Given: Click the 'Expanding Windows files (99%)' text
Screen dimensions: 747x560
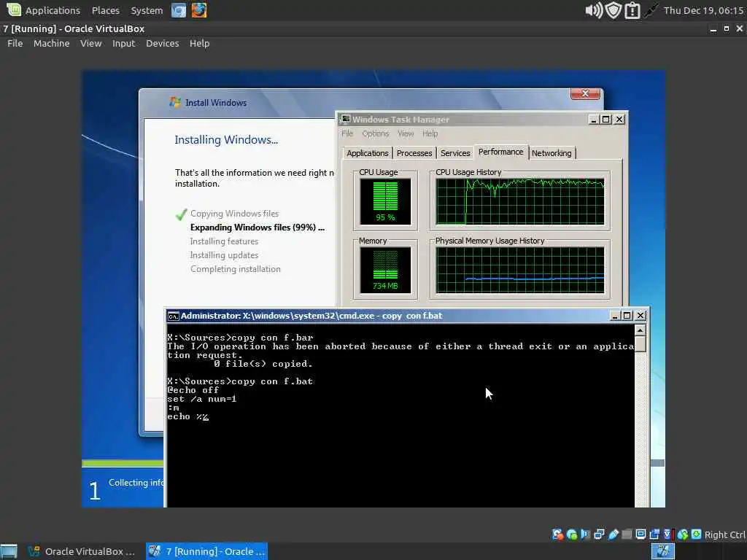Looking at the screenshot, I should click(258, 227).
